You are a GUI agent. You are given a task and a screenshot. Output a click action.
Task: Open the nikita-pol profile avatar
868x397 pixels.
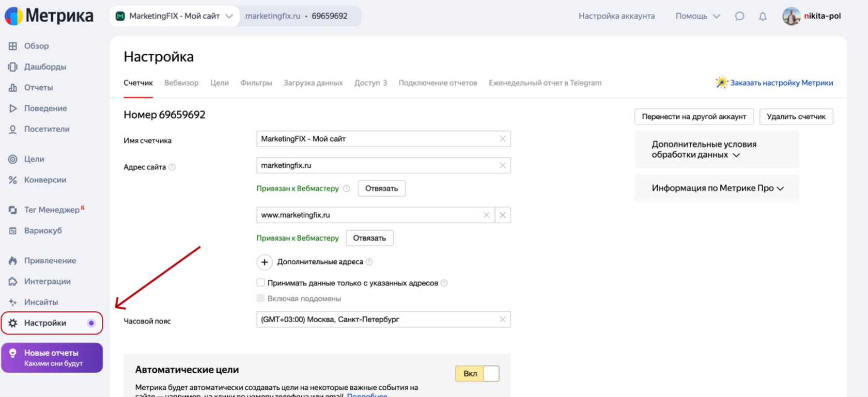click(791, 16)
